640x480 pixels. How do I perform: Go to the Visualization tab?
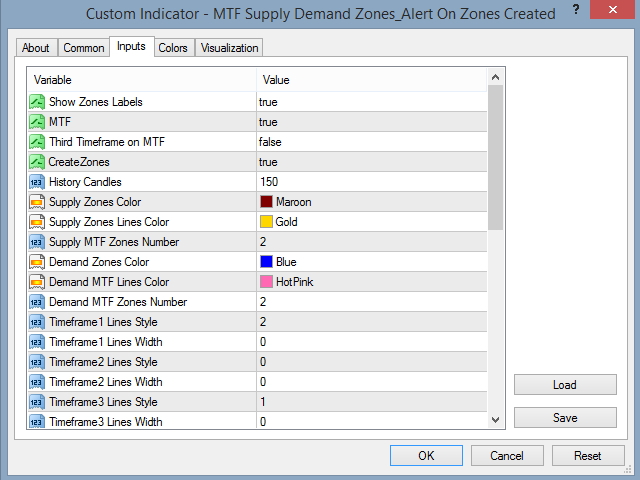(229, 48)
